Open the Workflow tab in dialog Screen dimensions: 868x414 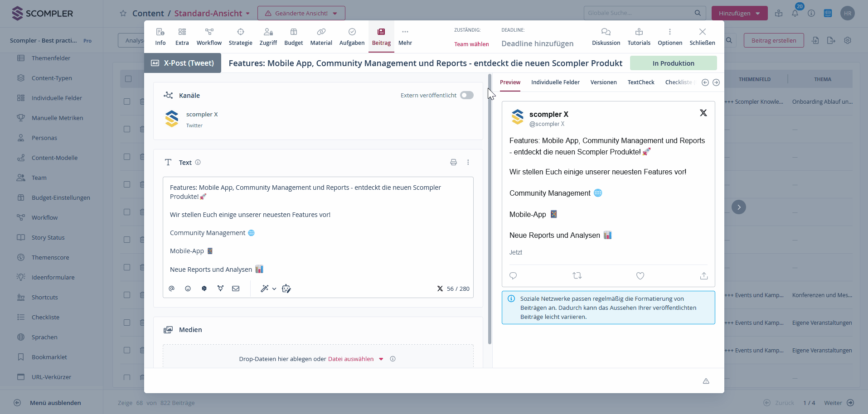click(x=209, y=36)
